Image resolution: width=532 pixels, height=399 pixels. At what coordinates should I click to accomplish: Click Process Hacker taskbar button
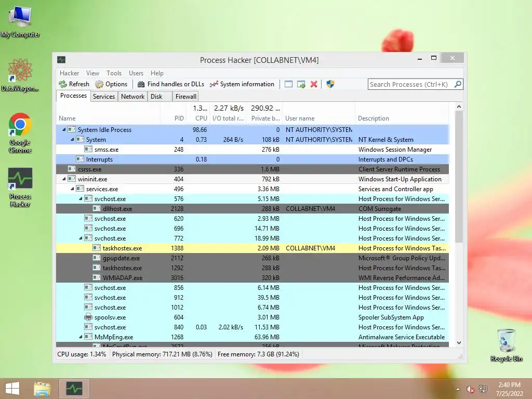click(x=74, y=389)
